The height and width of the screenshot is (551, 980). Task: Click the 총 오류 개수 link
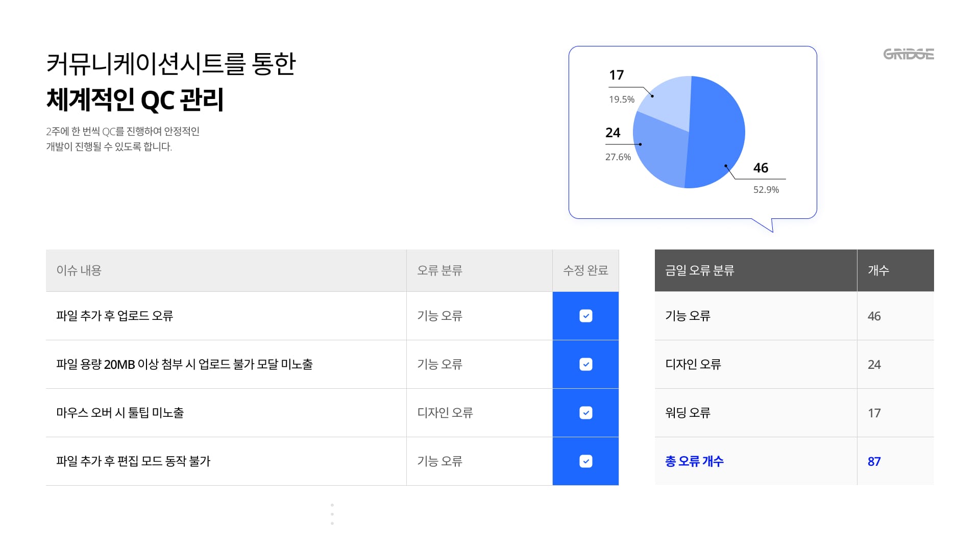(x=694, y=461)
